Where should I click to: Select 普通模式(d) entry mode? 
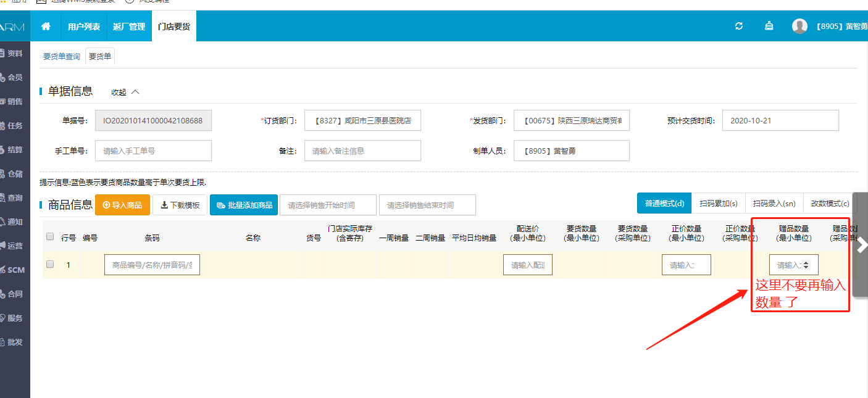(664, 204)
